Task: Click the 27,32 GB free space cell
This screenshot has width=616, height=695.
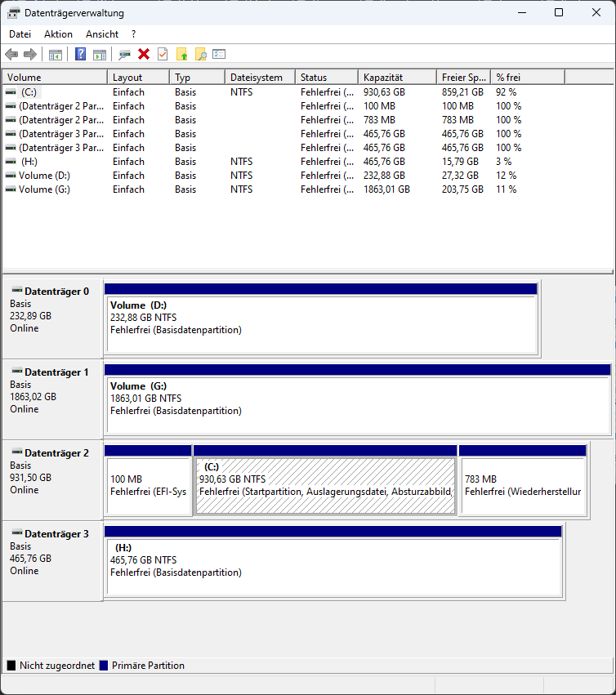Action: click(460, 176)
